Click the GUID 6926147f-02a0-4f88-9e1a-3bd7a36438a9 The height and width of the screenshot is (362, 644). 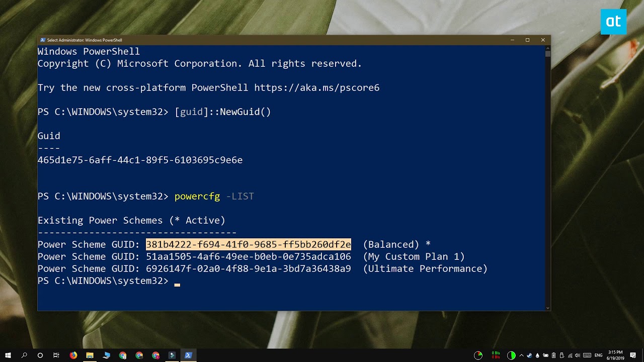point(249,268)
